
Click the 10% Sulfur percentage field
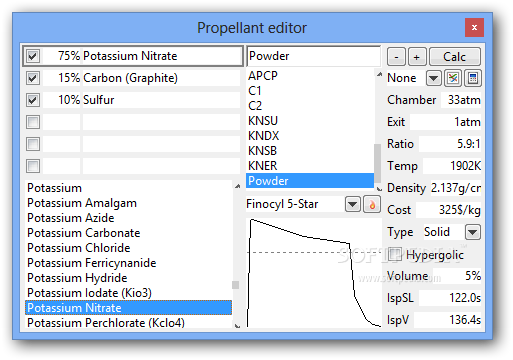[62, 100]
